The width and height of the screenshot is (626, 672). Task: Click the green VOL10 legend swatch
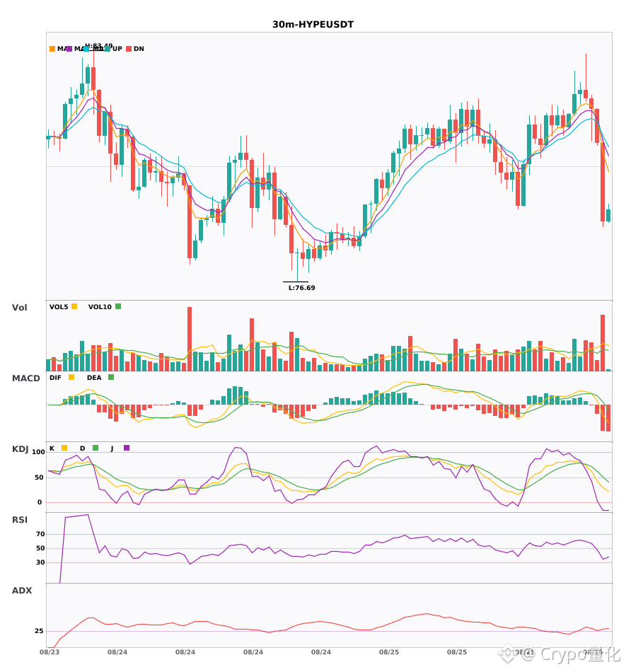tap(118, 306)
